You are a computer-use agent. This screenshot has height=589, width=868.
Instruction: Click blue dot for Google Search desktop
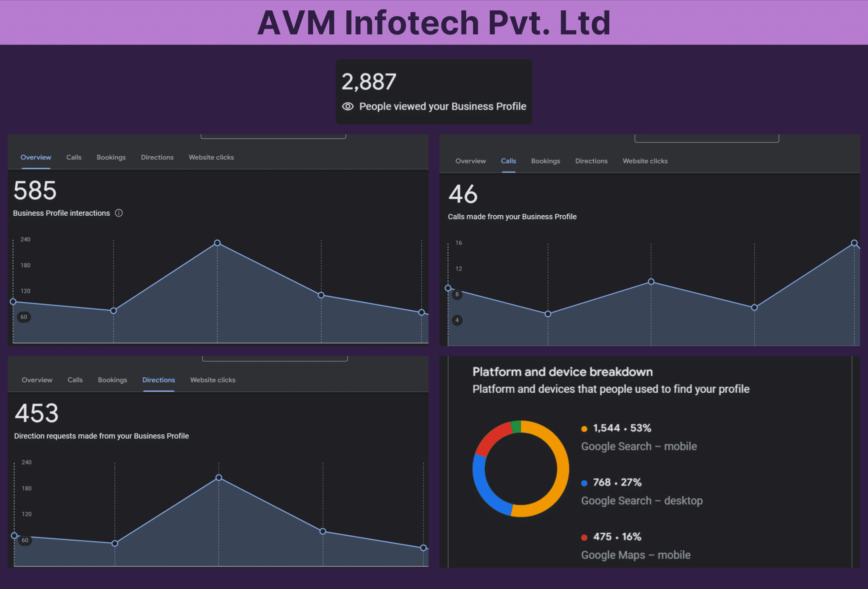point(584,483)
